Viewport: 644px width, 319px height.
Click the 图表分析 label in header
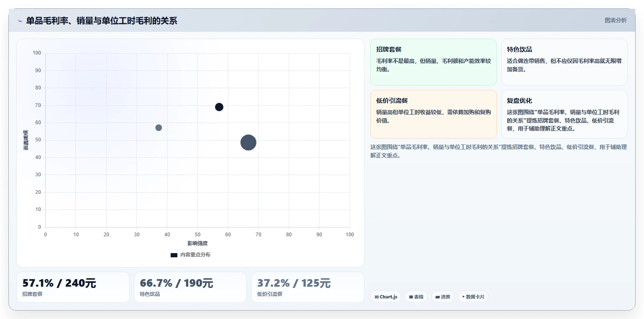click(x=615, y=21)
